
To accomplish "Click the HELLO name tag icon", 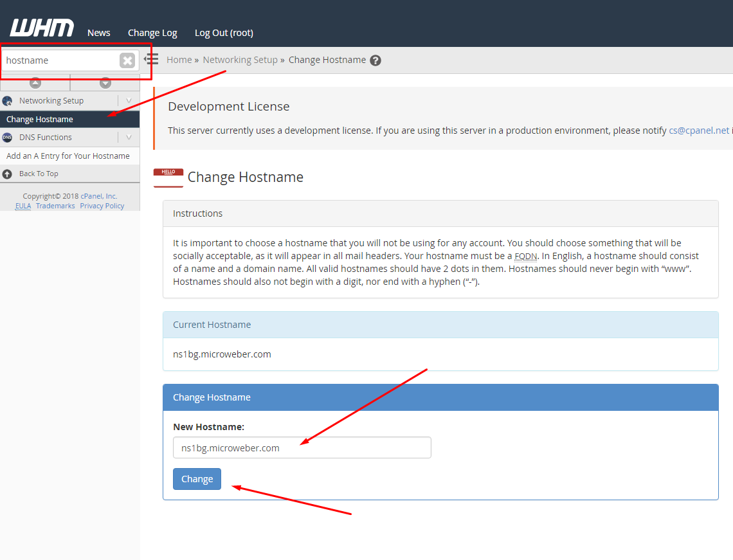I will [x=168, y=178].
